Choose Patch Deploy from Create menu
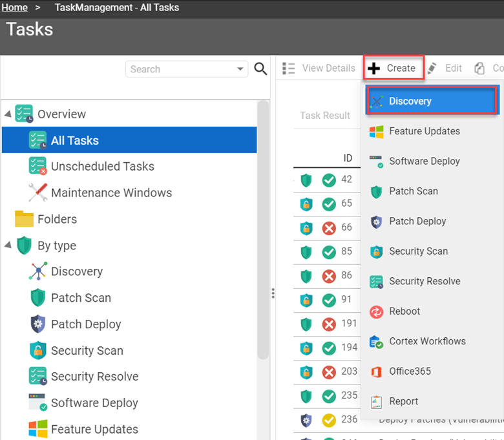Image resolution: width=504 pixels, height=440 pixels. pyautogui.click(x=432, y=221)
